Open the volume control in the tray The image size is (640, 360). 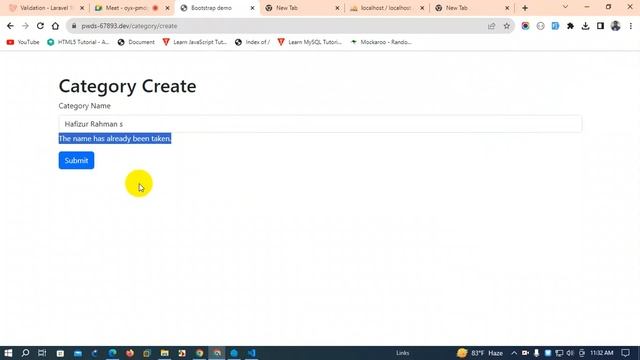[570, 353]
